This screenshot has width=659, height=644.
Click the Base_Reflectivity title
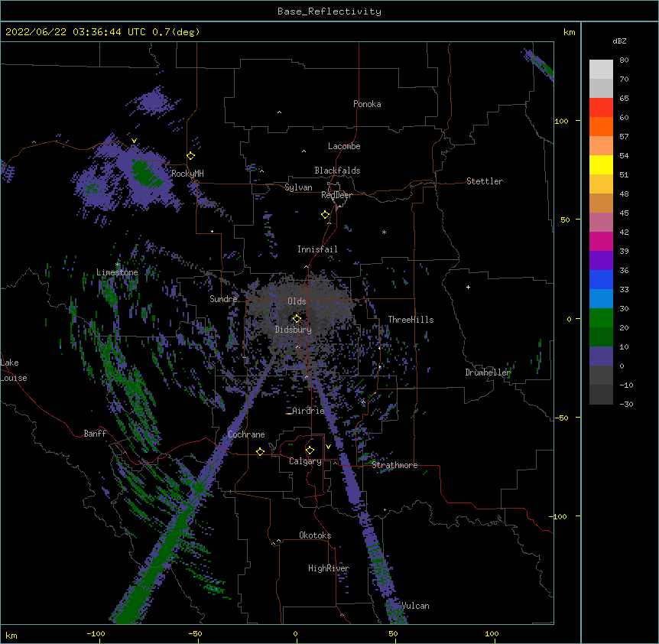(329, 11)
